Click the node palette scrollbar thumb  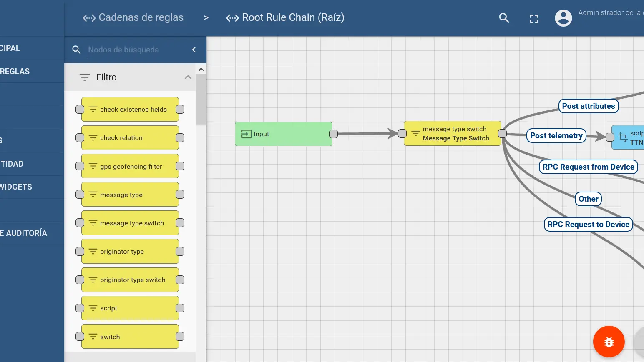pyautogui.click(x=201, y=100)
